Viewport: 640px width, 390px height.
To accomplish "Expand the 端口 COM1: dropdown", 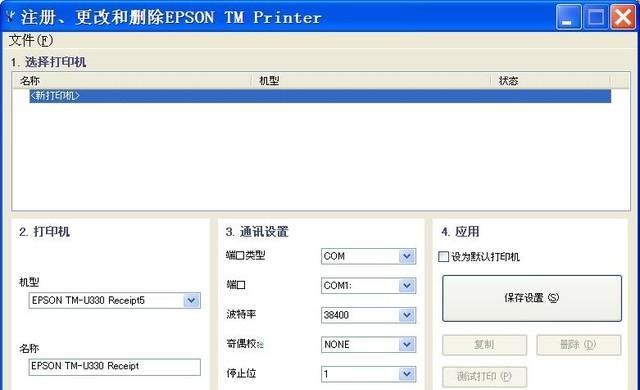I will [x=368, y=286].
